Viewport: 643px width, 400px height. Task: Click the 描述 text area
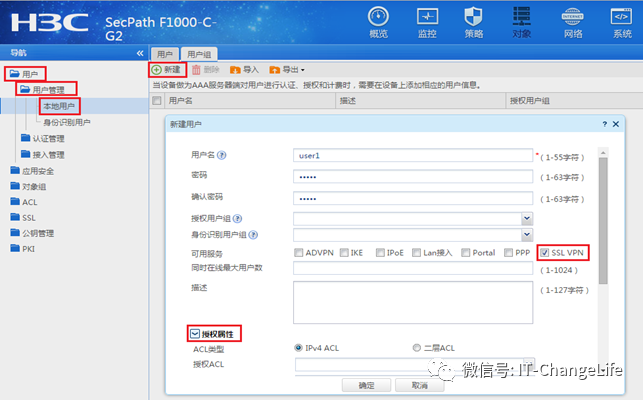pos(413,302)
